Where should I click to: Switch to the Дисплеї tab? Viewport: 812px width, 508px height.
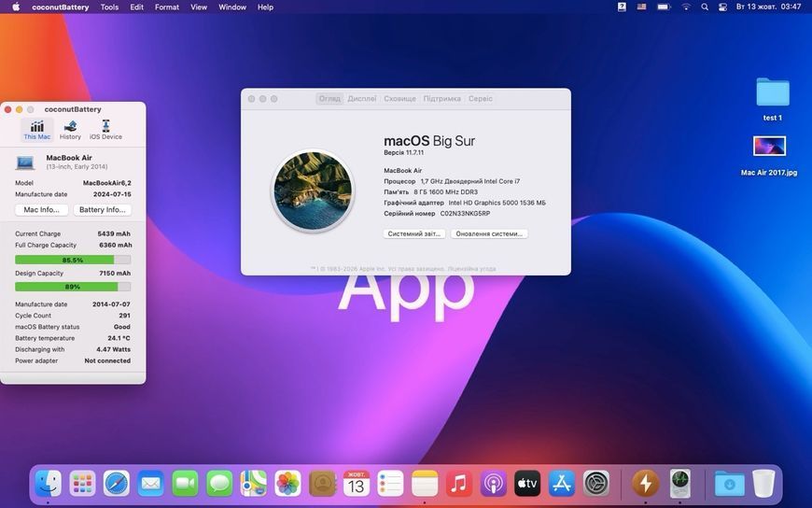(361, 98)
